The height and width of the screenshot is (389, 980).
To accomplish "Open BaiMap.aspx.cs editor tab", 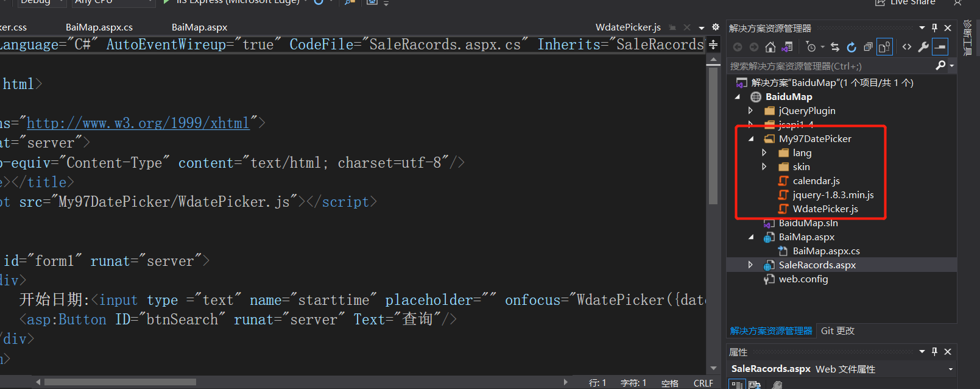I will [99, 27].
